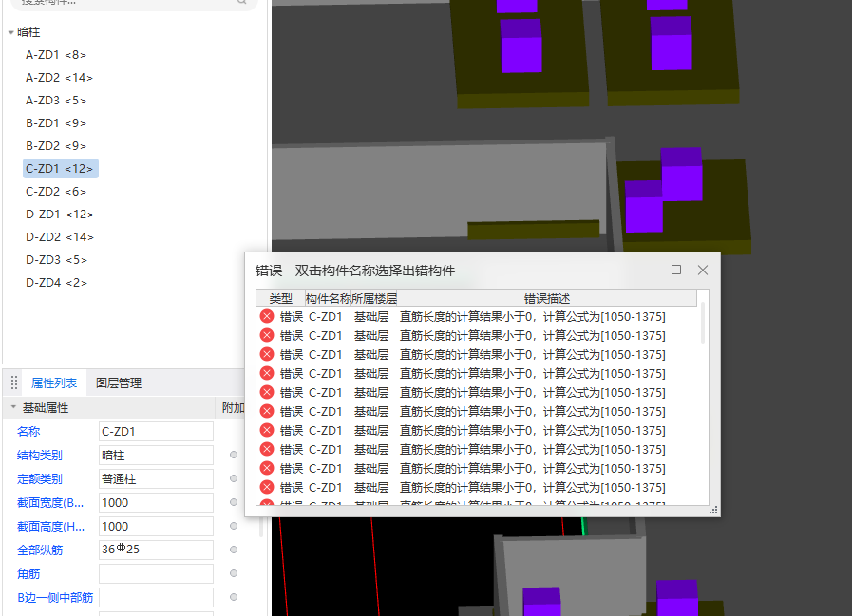This screenshot has height=616, width=852.
Task: Click the red error icon in third row
Action: [267, 354]
